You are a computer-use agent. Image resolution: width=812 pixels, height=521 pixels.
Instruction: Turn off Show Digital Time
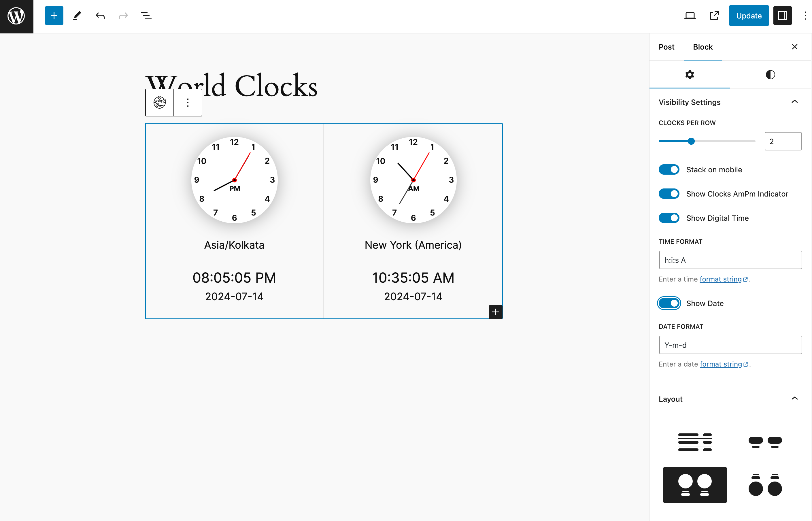669,218
